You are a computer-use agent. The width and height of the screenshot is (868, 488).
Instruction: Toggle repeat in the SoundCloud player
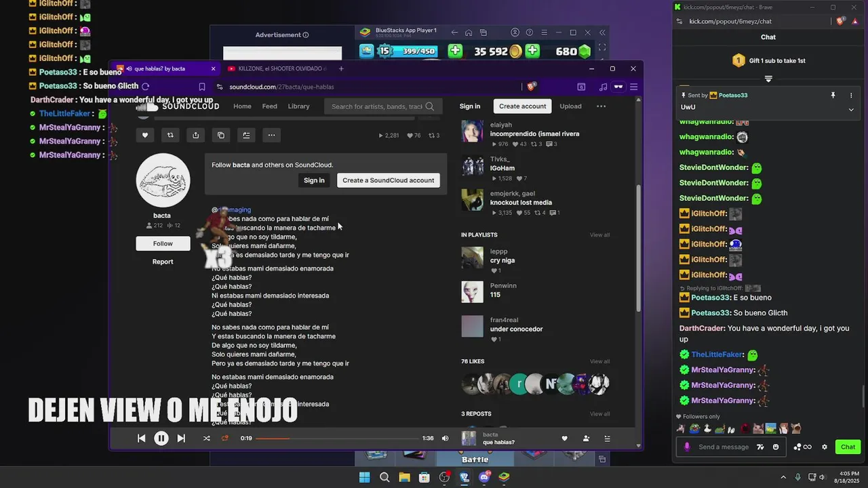[x=225, y=439]
